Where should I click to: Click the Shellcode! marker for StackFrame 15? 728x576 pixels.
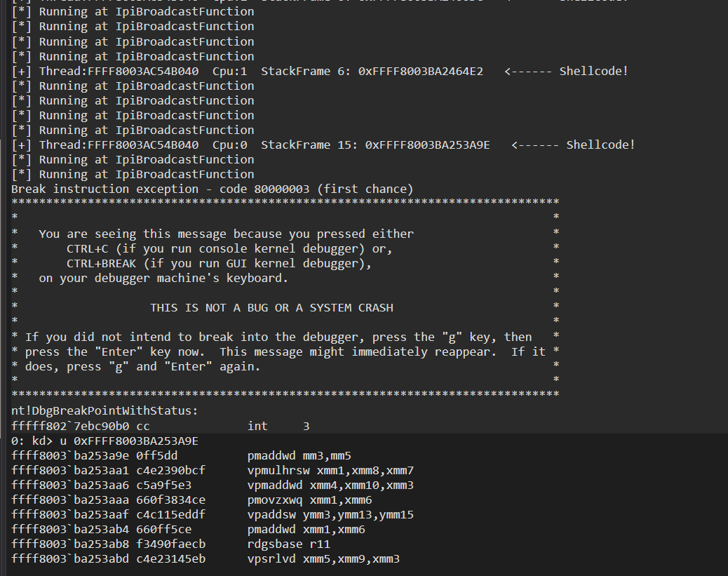(x=600, y=145)
